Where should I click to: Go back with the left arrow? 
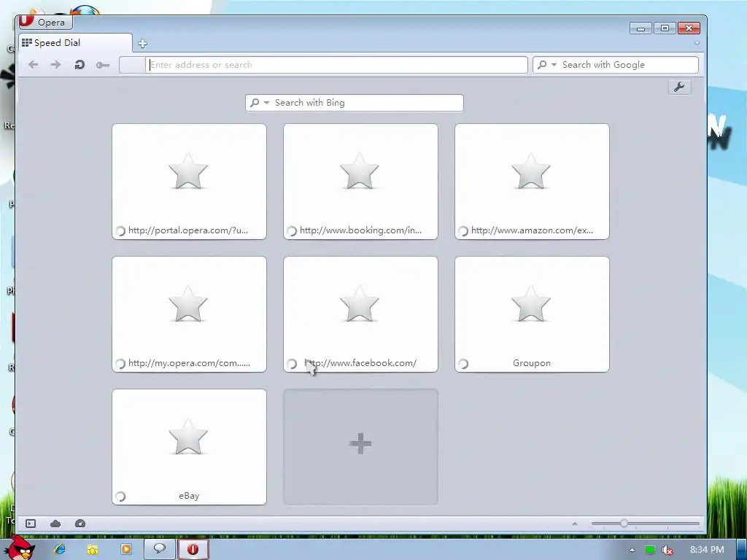pyautogui.click(x=34, y=65)
